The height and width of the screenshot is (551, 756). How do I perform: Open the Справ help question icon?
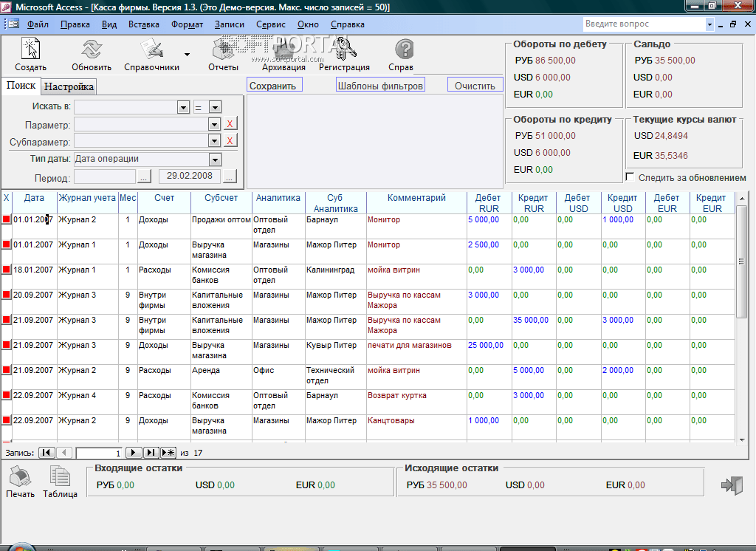[405, 49]
